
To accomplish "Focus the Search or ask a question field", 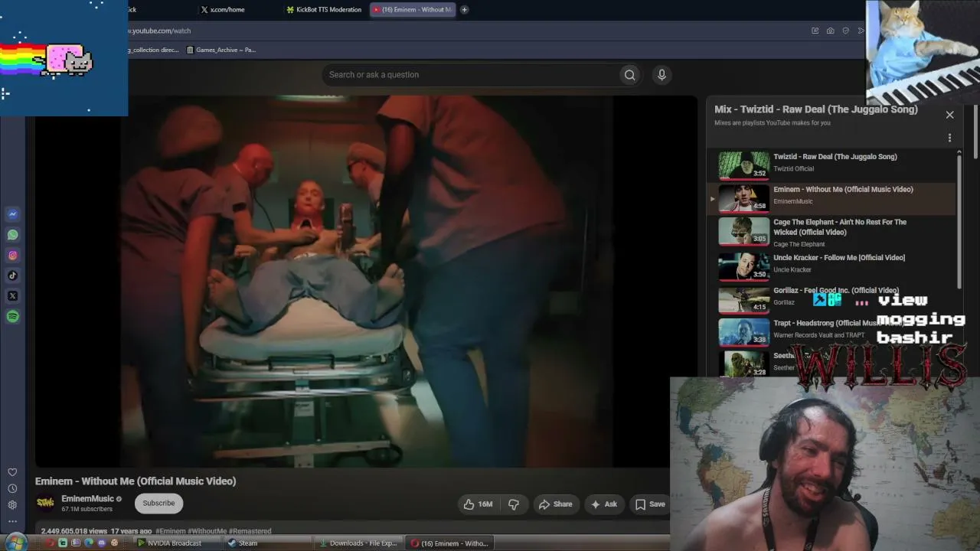I will (470, 75).
